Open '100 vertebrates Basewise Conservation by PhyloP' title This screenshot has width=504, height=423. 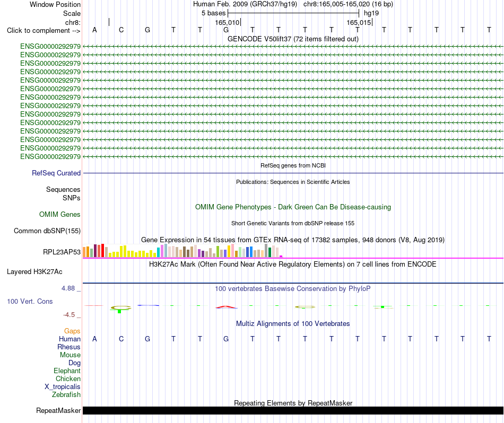pos(293,289)
